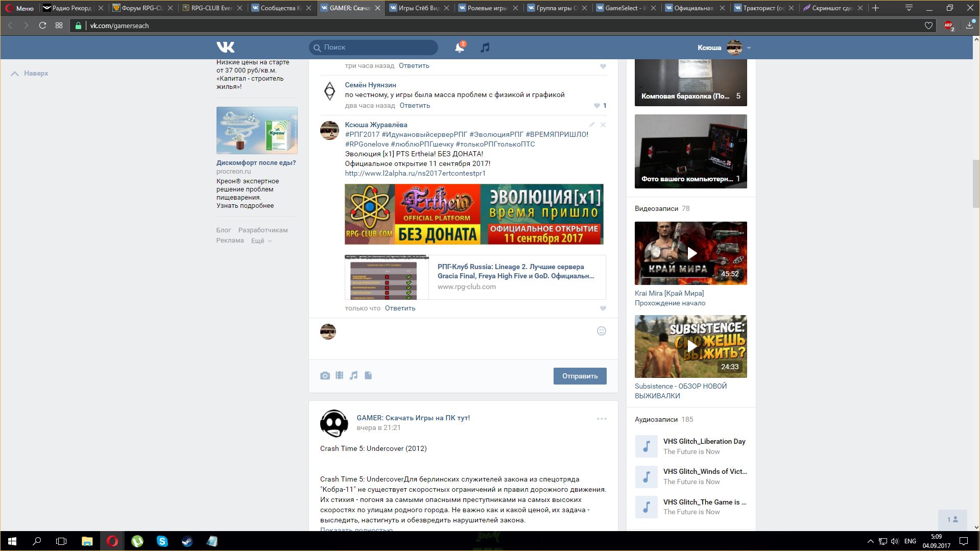This screenshot has width=980, height=551.
Task: Open Skype from taskbar
Action: (162, 541)
